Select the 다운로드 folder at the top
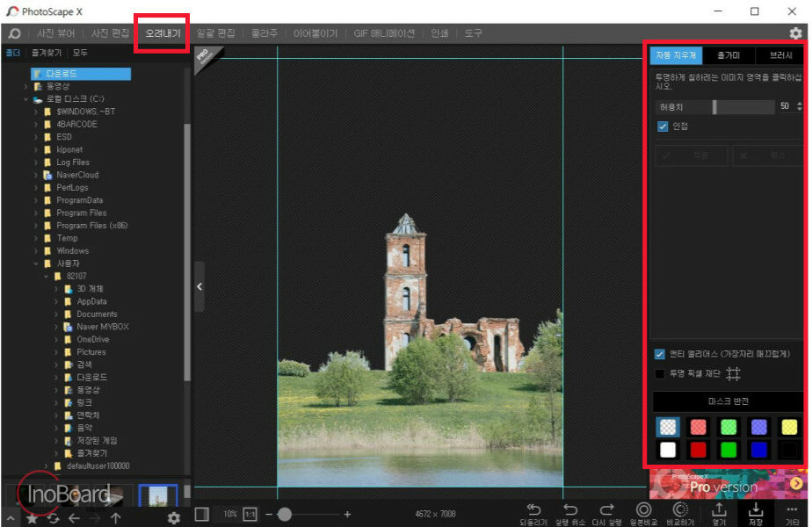 (x=80, y=74)
